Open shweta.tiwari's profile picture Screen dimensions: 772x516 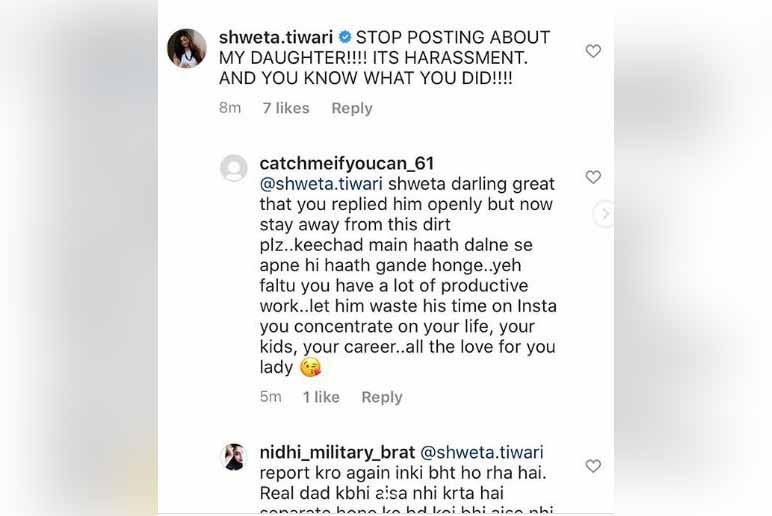tap(187, 49)
